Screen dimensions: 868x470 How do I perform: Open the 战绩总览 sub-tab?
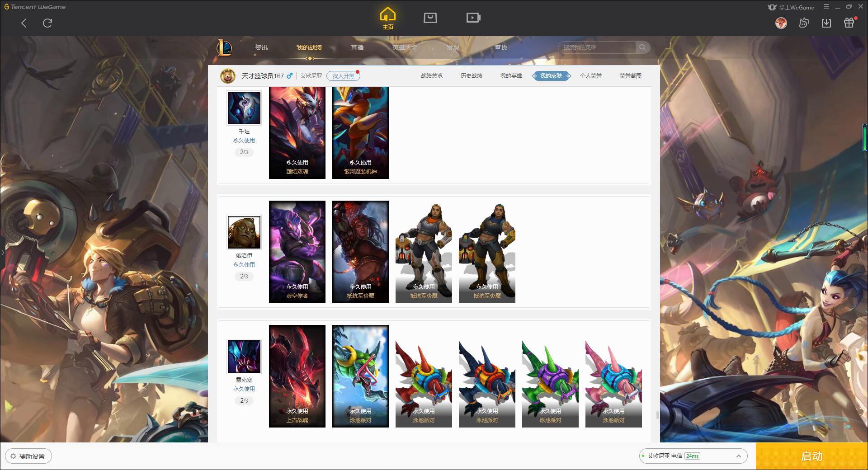point(432,76)
